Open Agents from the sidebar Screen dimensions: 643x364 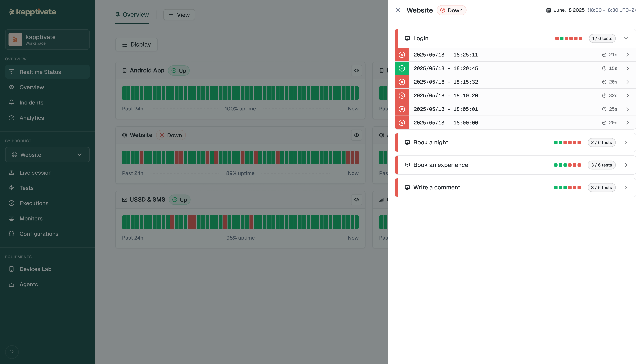pyautogui.click(x=28, y=284)
